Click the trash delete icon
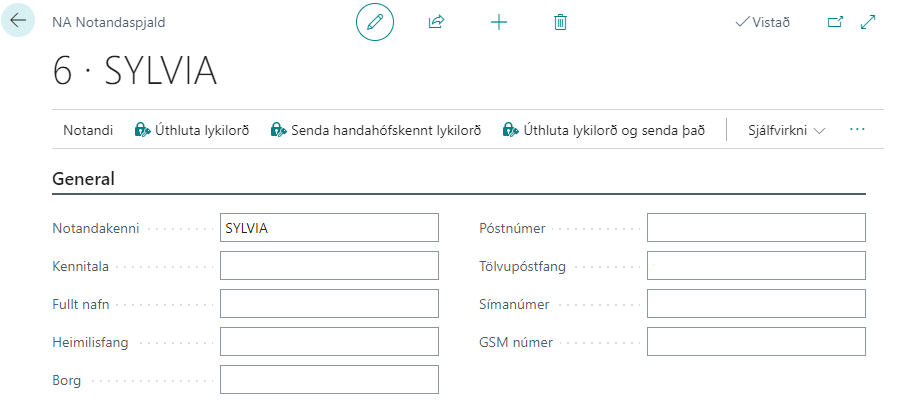Screen dimensions: 924x415 pyautogui.click(x=560, y=22)
